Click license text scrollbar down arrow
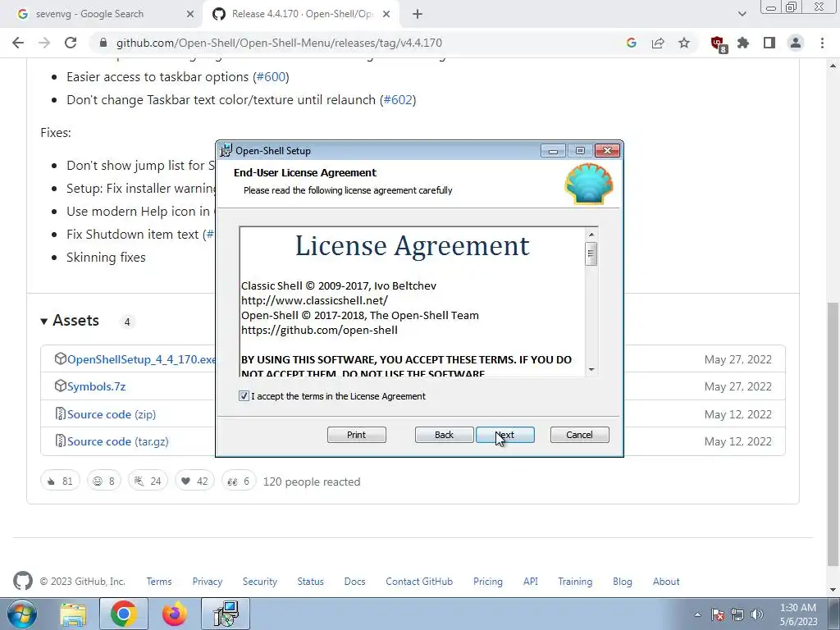The image size is (840, 630). (591, 369)
